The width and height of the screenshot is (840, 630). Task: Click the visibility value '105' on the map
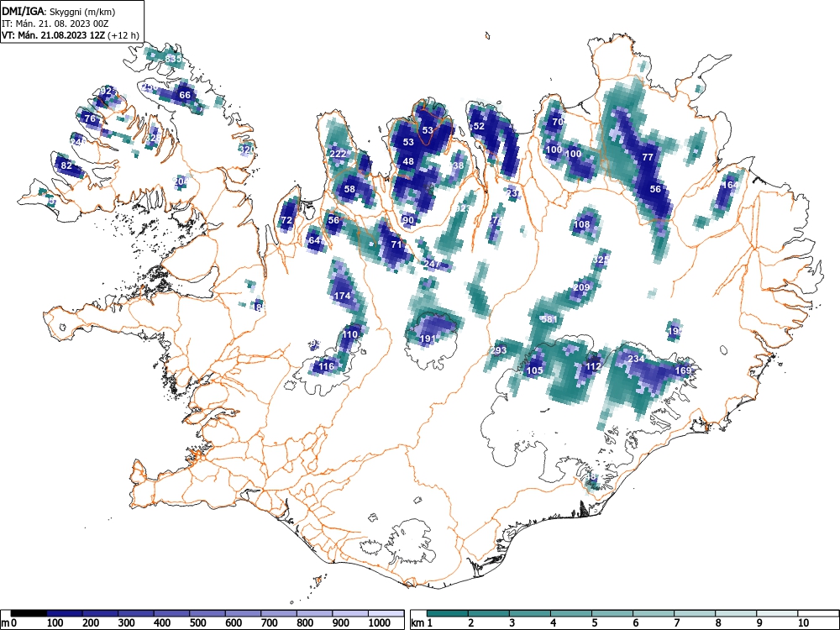[x=534, y=370]
